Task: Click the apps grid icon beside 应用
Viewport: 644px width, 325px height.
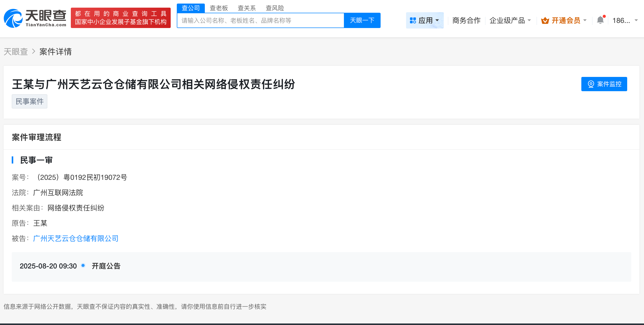Action: coord(413,20)
